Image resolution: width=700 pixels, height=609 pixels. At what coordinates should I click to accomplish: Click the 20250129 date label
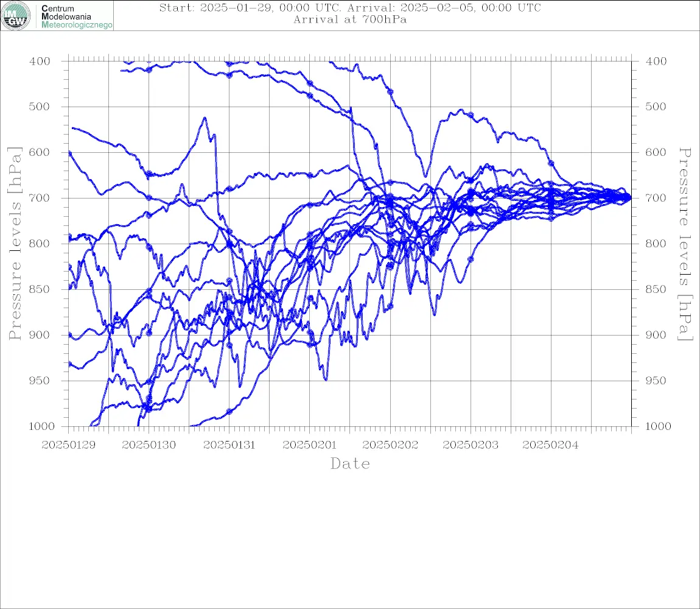[68, 445]
